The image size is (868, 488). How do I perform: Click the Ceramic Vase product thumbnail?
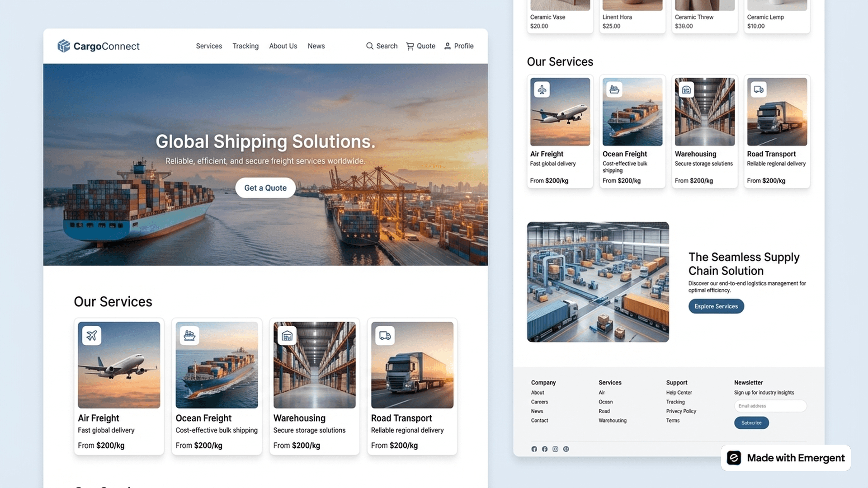(560, 5)
